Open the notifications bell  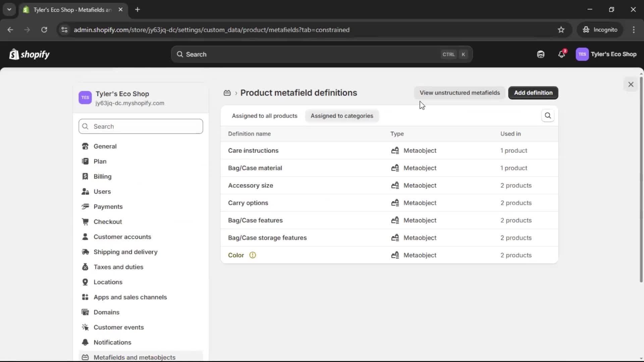point(562,54)
